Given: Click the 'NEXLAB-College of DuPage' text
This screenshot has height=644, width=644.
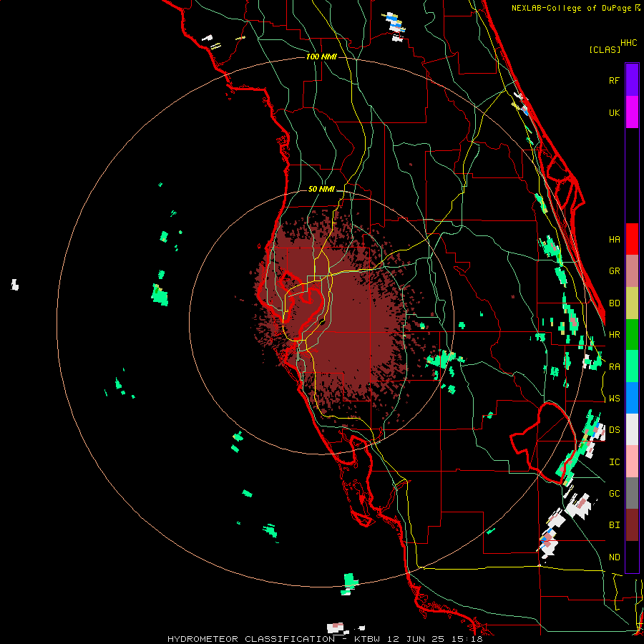Looking at the screenshot, I should coord(572,8).
